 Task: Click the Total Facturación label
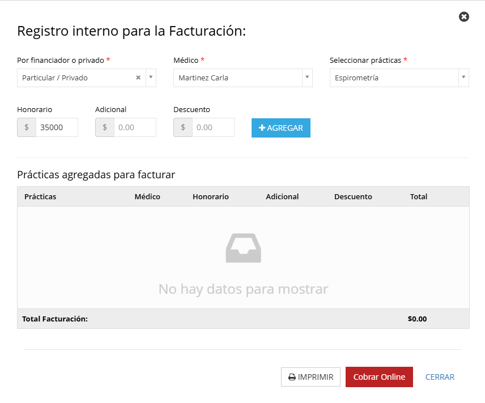tap(55, 319)
